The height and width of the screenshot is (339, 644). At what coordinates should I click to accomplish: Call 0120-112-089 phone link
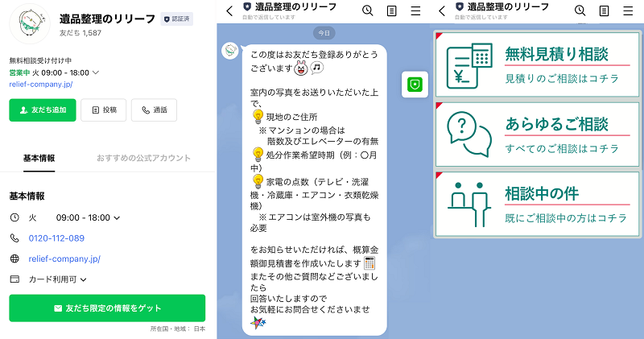pyautogui.click(x=56, y=238)
